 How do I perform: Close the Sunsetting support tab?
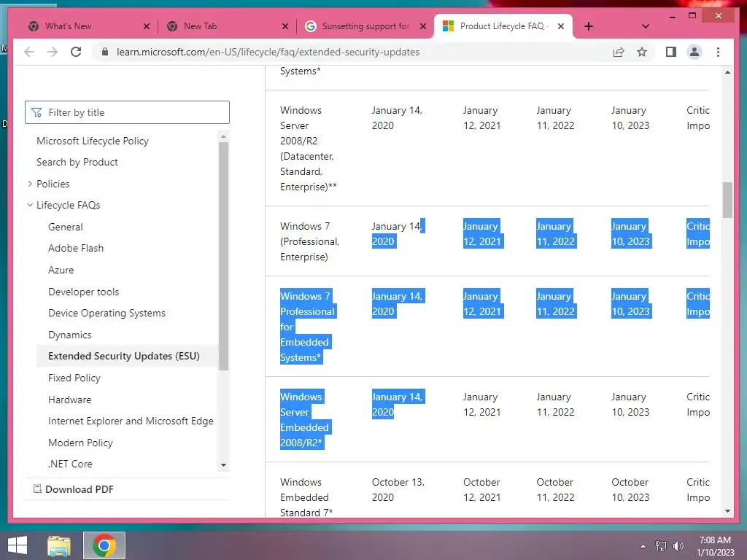point(423,26)
